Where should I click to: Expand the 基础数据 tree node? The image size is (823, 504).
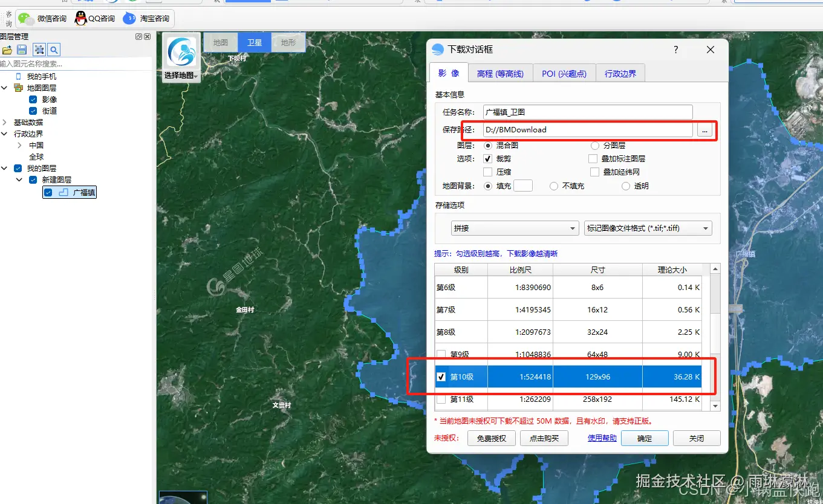[x=4, y=123]
